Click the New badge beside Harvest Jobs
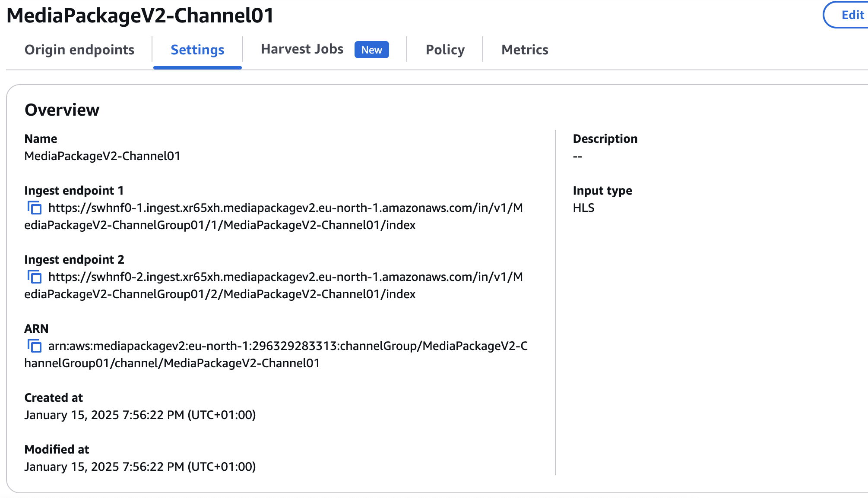Image resolution: width=868 pixels, height=498 pixels. tap(371, 50)
